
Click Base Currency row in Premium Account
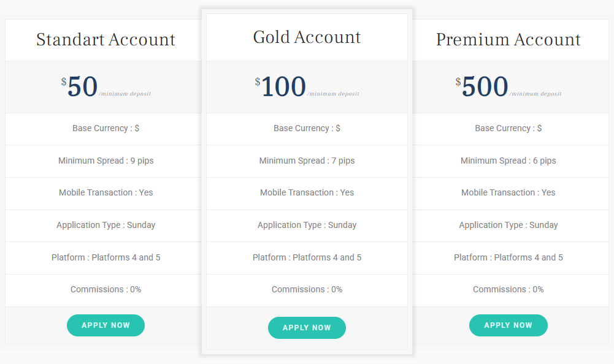coord(508,129)
